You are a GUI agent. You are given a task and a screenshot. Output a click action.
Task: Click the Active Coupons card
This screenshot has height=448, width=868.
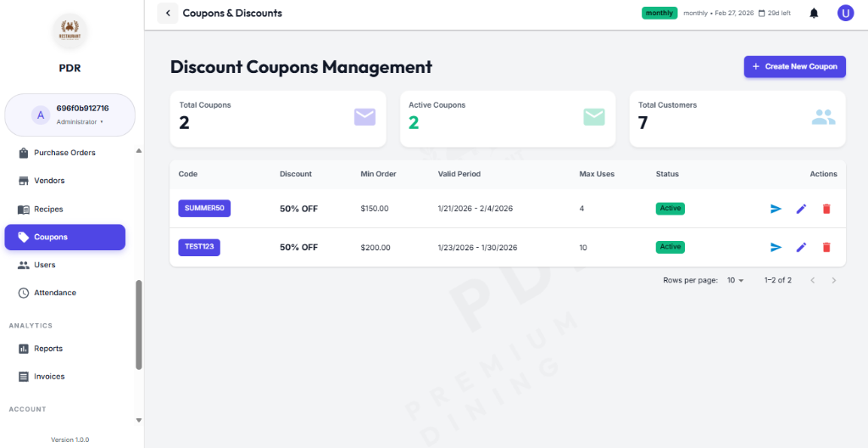point(508,119)
